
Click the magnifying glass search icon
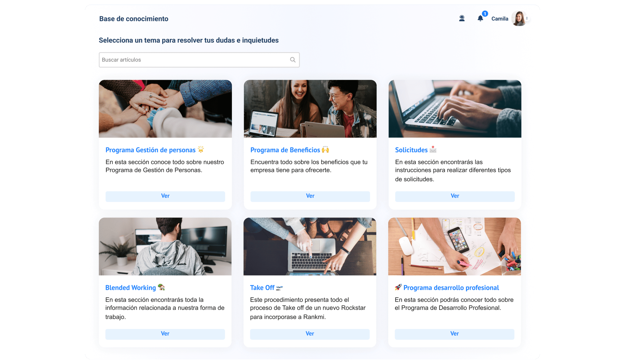coord(292,60)
